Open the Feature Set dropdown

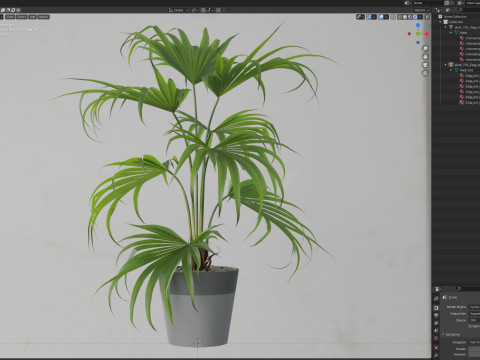point(474,314)
